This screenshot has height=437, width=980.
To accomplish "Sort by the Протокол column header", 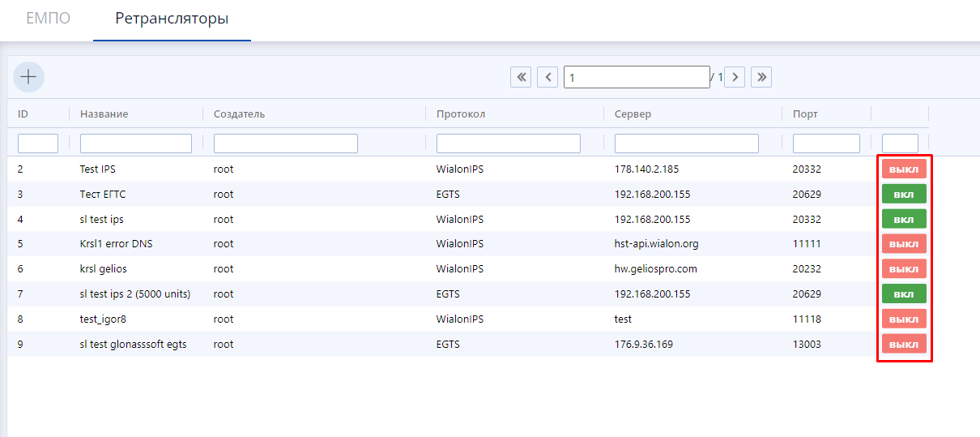I will coord(461,114).
